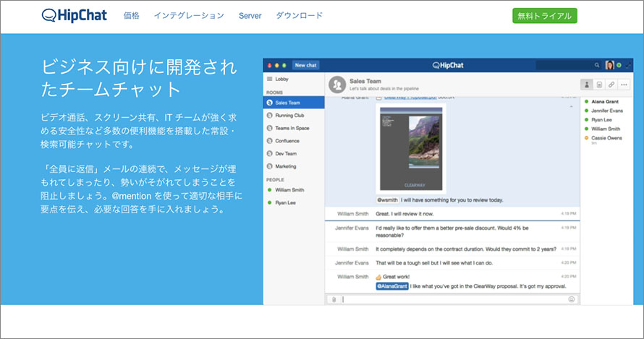Select Alana Grant in member list
Screen dimensions: 644x339
pyautogui.click(x=605, y=101)
